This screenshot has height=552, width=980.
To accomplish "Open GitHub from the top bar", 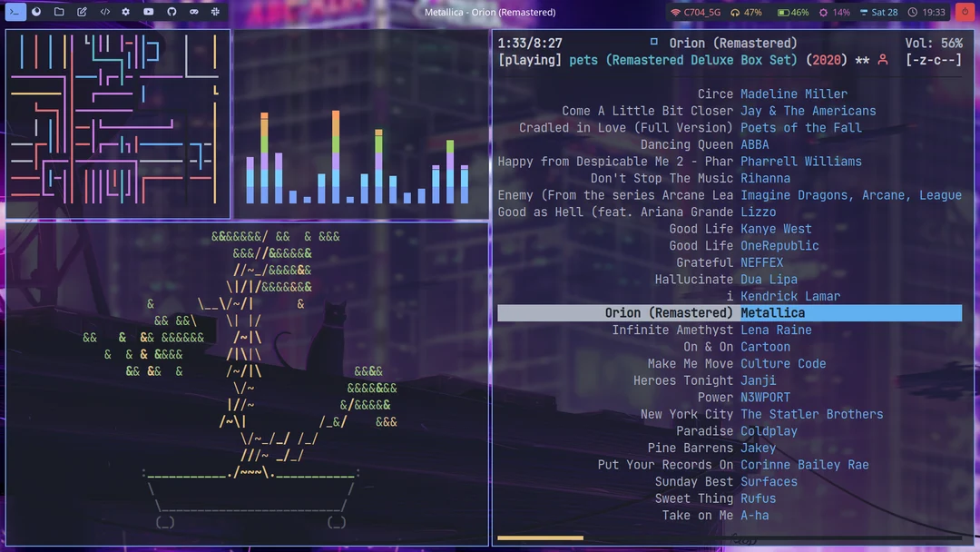I will [x=171, y=12].
